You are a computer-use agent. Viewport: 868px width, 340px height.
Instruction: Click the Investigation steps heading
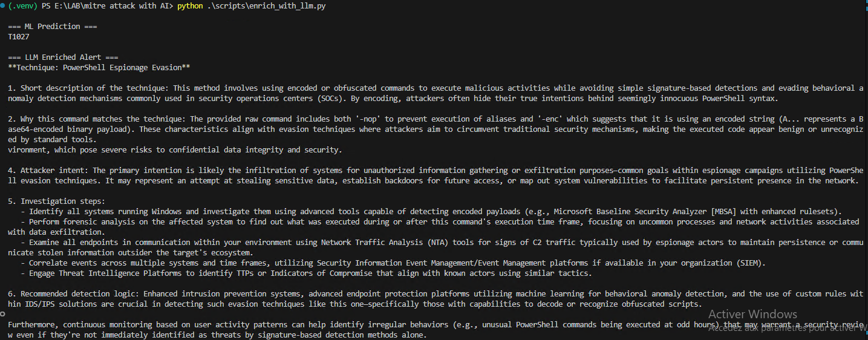click(59, 201)
